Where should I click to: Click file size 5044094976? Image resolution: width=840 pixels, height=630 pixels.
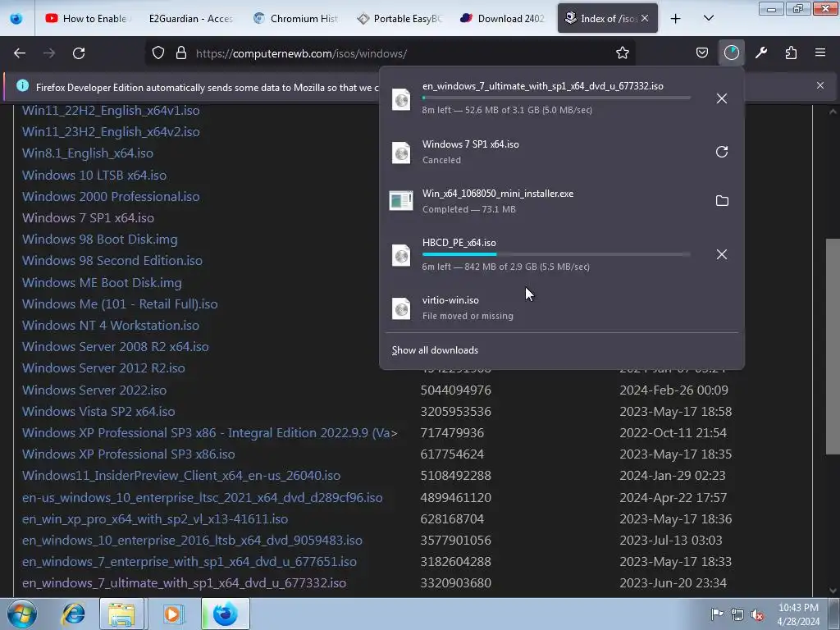[456, 390]
